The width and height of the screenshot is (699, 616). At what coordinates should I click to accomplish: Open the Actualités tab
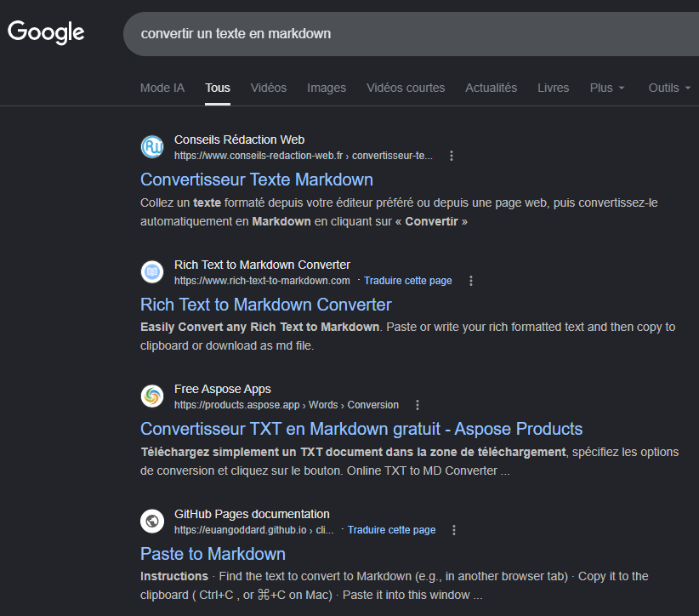pos(492,88)
